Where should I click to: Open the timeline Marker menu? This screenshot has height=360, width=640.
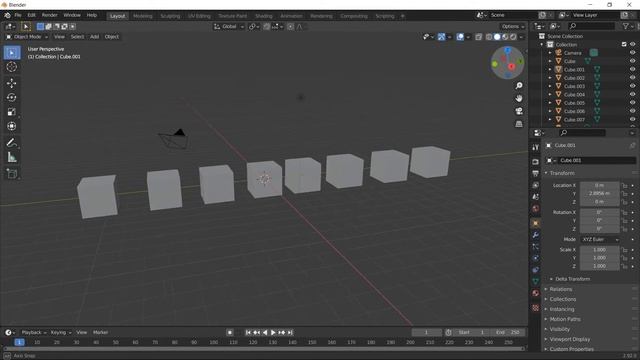tap(100, 333)
